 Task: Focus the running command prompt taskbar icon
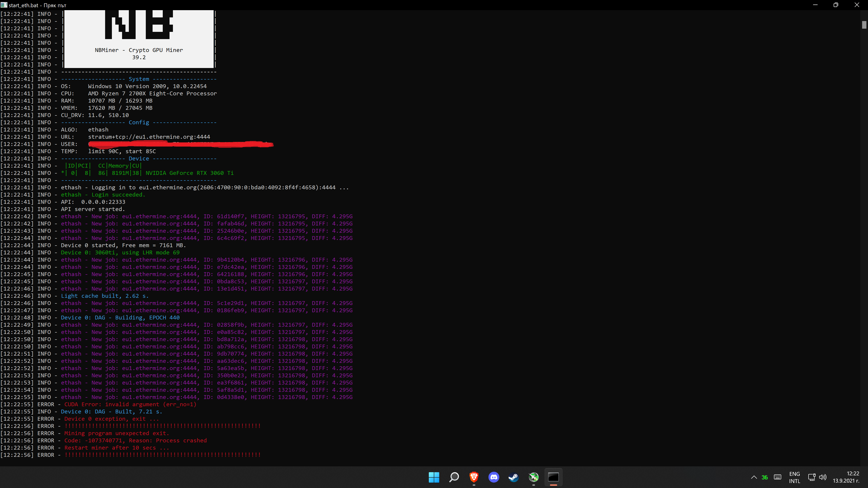pyautogui.click(x=554, y=477)
